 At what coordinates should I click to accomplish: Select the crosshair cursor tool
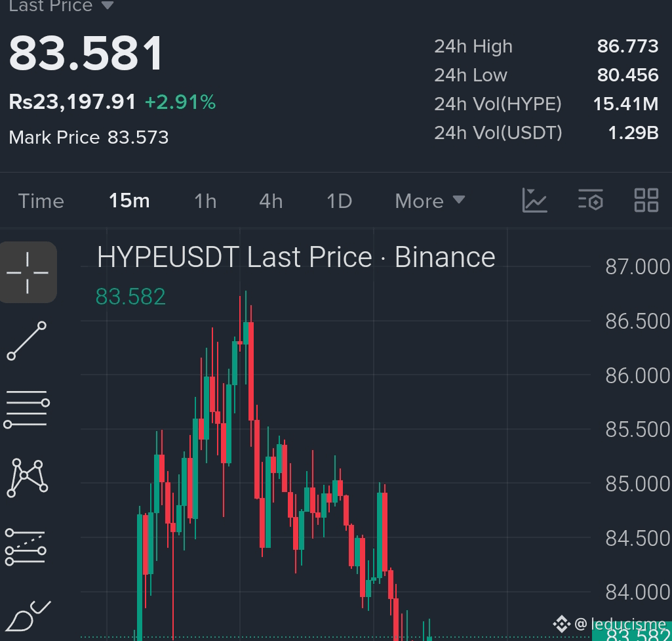[28, 272]
